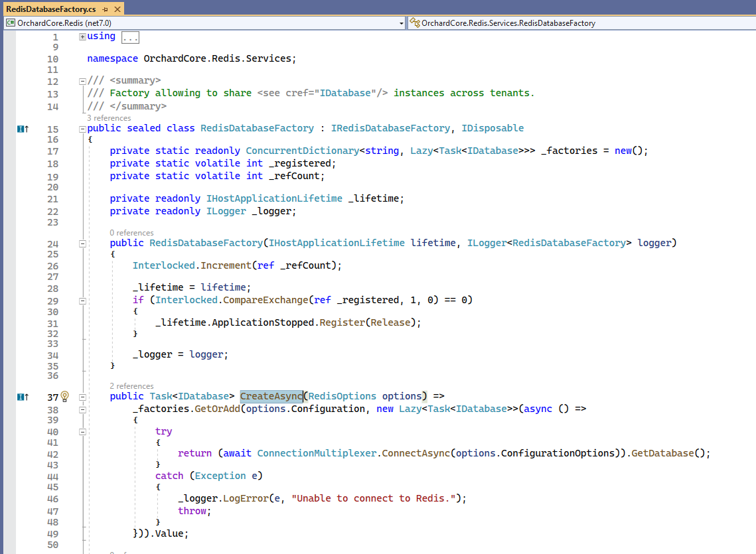Open the lightbulb quick actions on line 37

tap(65, 396)
